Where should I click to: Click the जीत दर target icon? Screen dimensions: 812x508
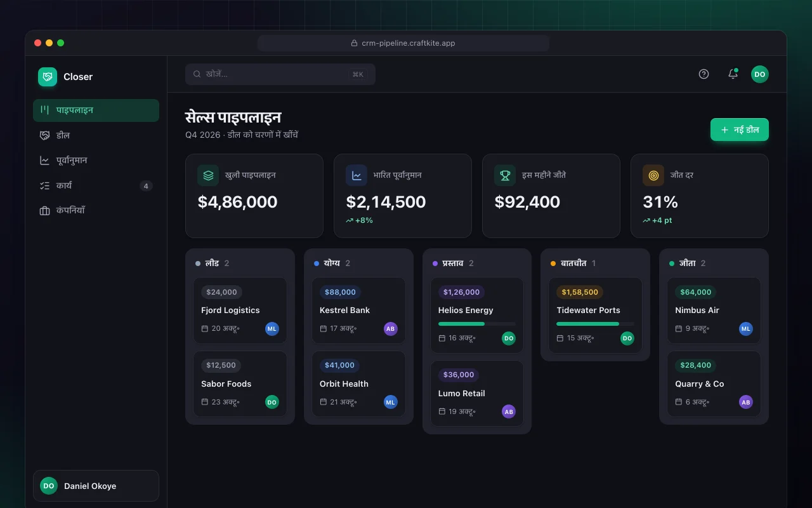(653, 175)
